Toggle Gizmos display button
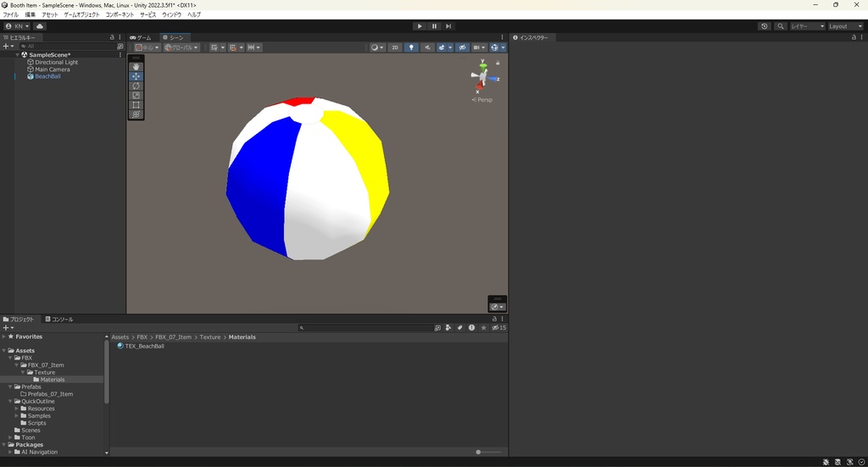This screenshot has width=868, height=467. coord(494,47)
